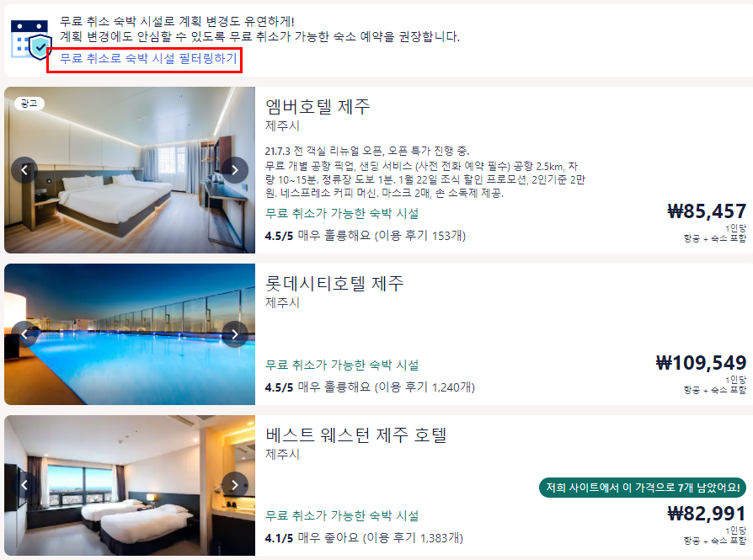Image resolution: width=753 pixels, height=560 pixels.
Task: Open the 엠버호텔 제주 hotel title
Action: (318, 106)
